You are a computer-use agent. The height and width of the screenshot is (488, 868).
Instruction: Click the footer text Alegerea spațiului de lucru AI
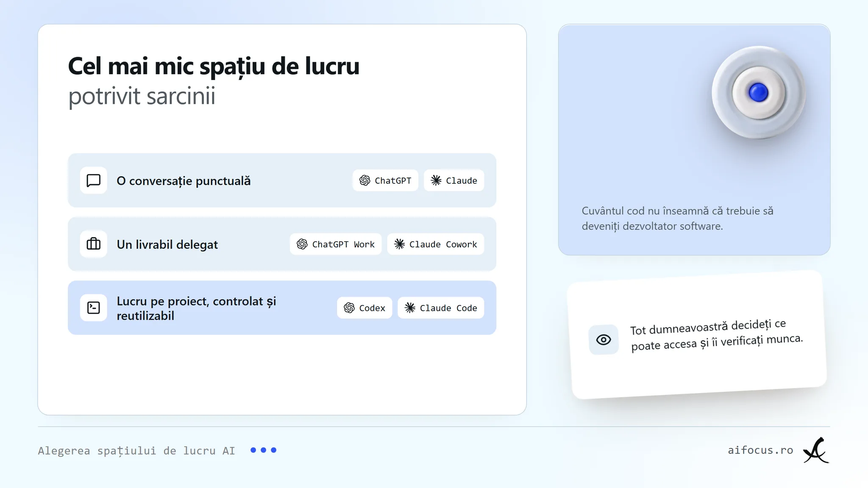tap(136, 451)
